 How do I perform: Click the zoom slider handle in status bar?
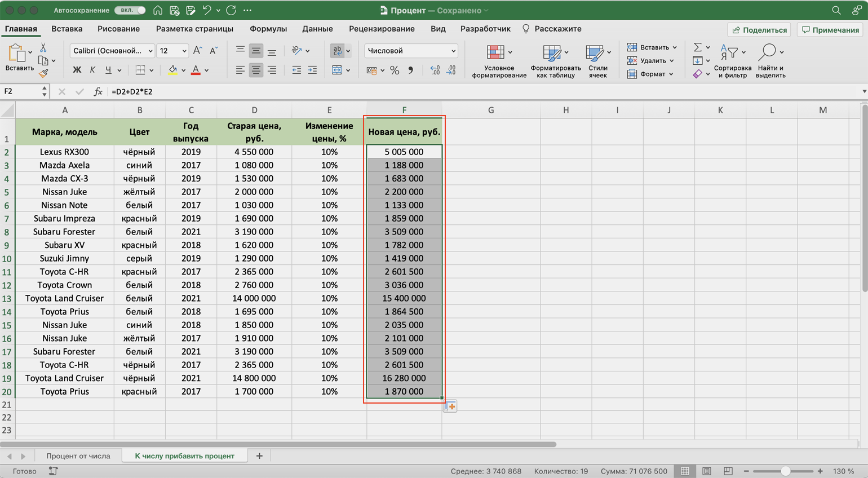[785, 471]
